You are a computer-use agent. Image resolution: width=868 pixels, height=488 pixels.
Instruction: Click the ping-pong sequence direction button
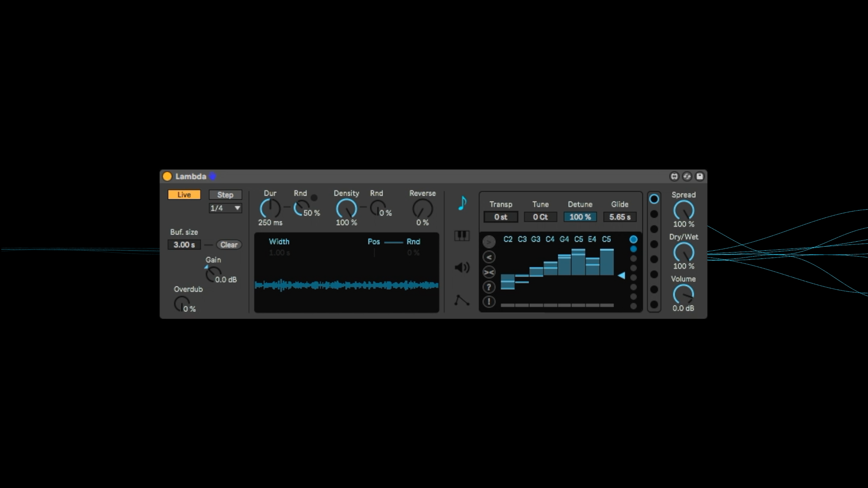(489, 272)
